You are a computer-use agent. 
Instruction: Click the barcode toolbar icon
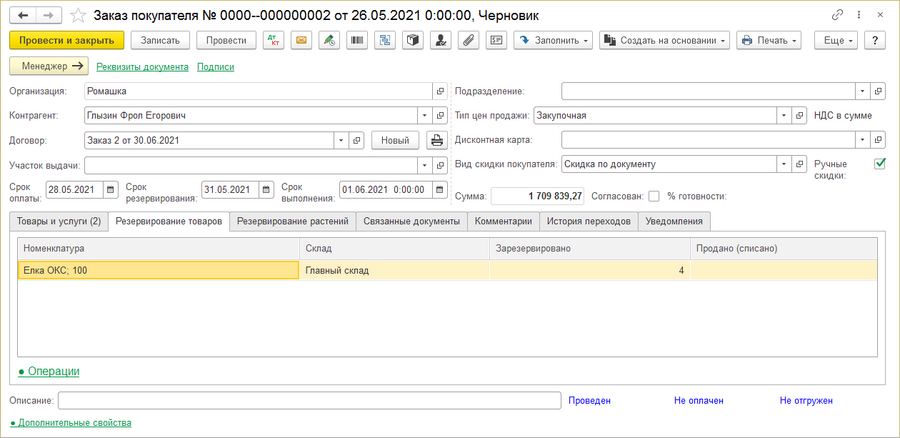point(357,41)
